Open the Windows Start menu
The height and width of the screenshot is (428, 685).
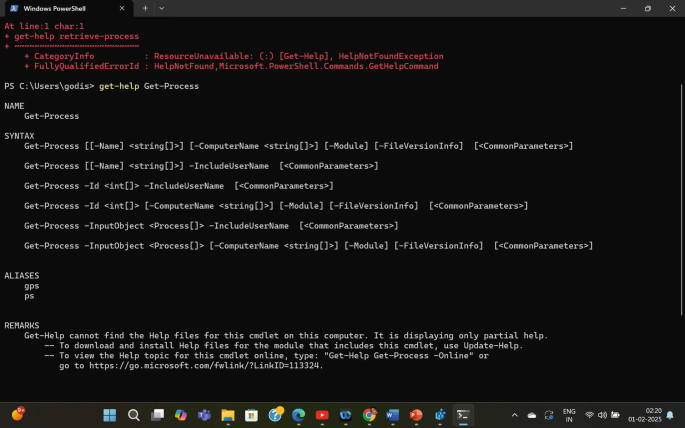click(110, 415)
